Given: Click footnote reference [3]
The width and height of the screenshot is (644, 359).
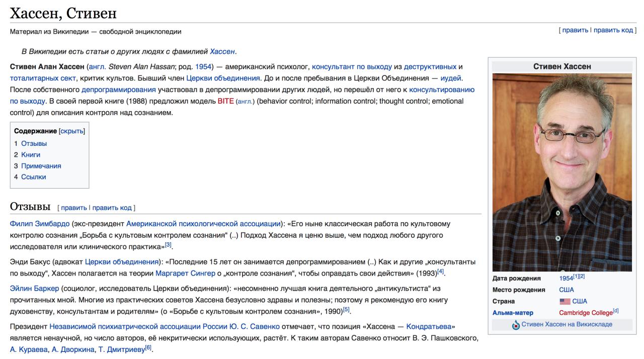Looking at the screenshot, I should pyautogui.click(x=169, y=245).
